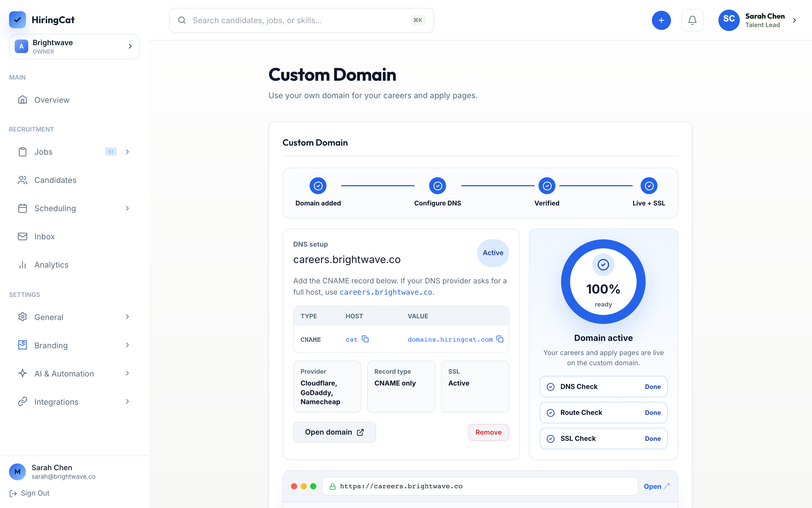This screenshot has height=508, width=812.
Task: Click the red Remove button
Action: pyautogui.click(x=489, y=432)
